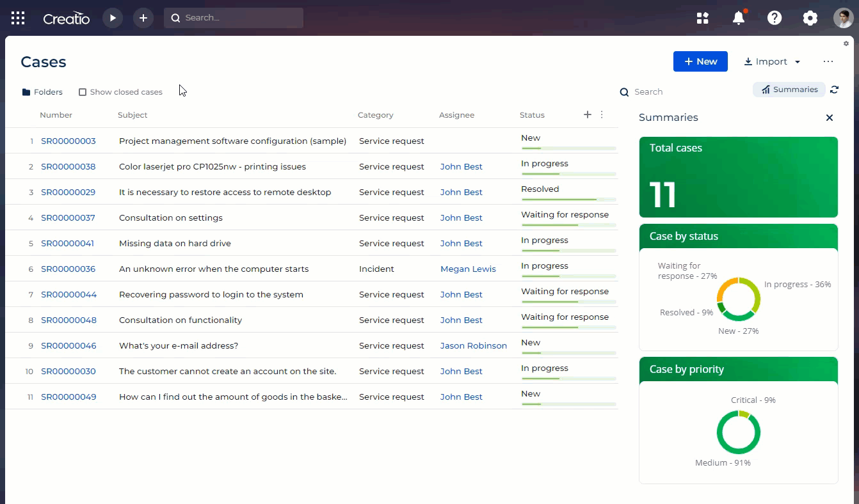This screenshot has width=859, height=504.
Task: Close the Summaries panel
Action: 830,118
